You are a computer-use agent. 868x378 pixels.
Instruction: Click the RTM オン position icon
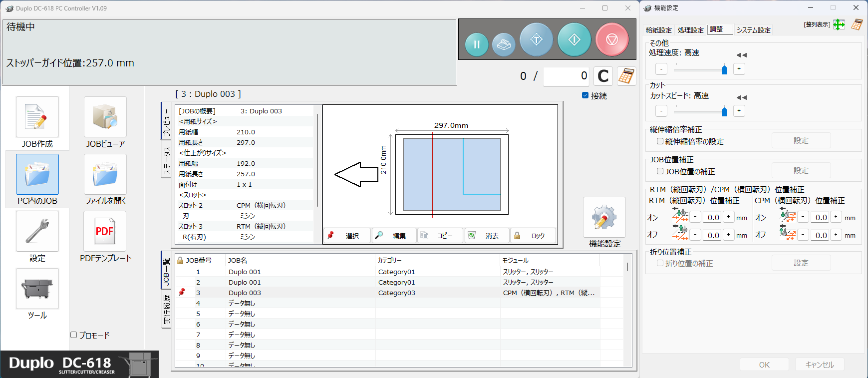680,215
